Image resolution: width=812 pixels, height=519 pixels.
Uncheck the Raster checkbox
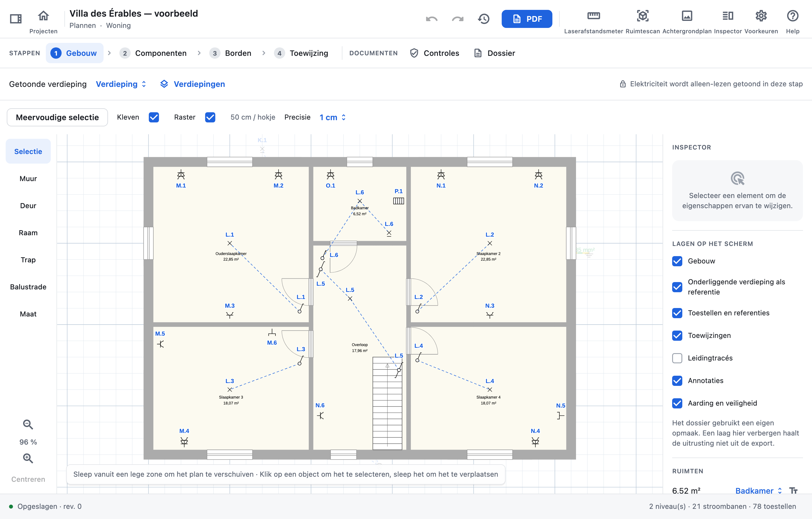pos(210,117)
